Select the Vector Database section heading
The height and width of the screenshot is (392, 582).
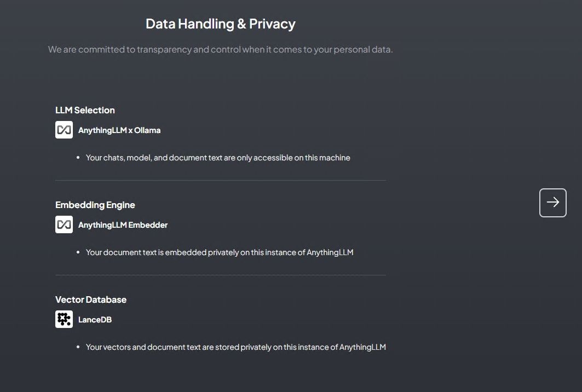[x=90, y=299]
